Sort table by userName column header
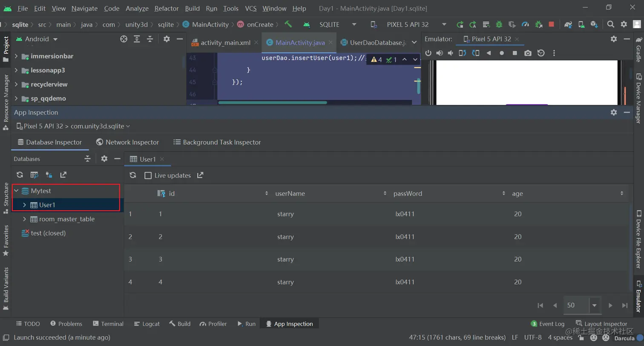Viewport: 644px width, 346px height. point(331,194)
